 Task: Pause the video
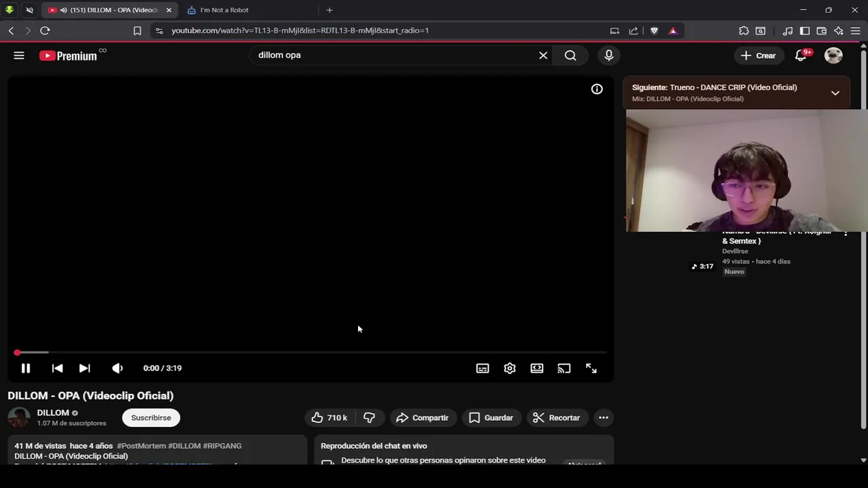tap(26, 368)
